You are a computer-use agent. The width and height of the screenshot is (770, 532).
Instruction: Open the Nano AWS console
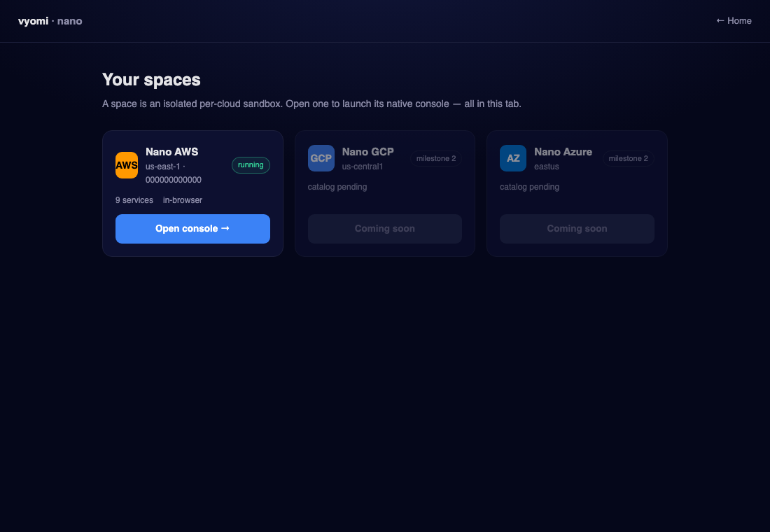pyautogui.click(x=192, y=228)
